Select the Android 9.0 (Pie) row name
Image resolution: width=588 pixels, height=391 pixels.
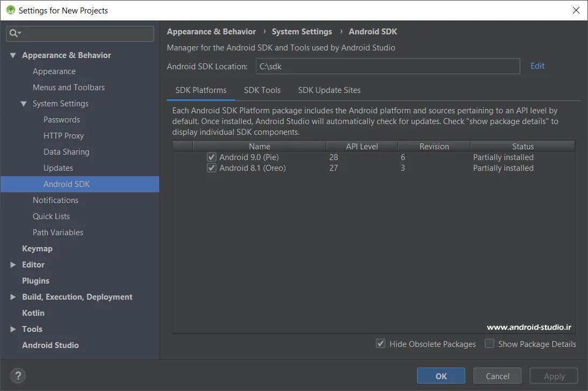pos(249,157)
